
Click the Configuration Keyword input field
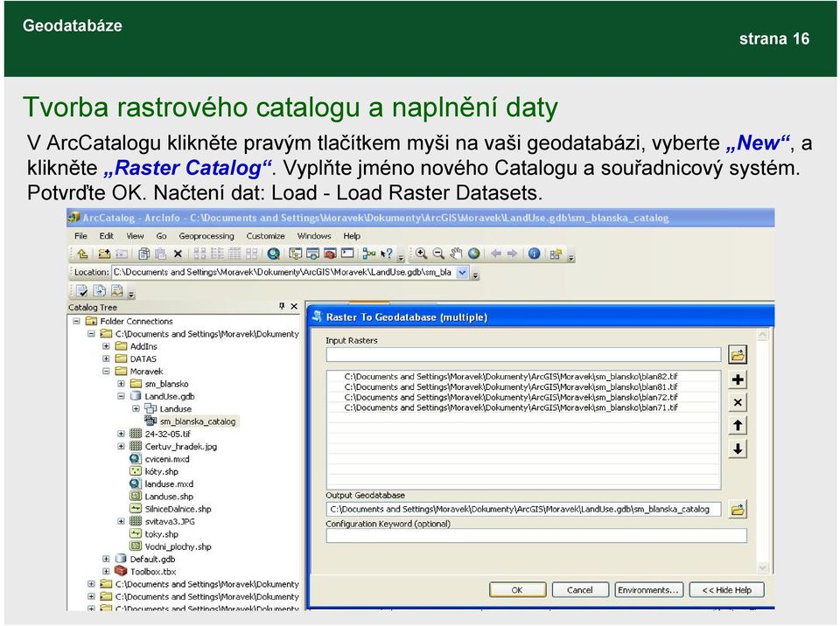(x=536, y=535)
